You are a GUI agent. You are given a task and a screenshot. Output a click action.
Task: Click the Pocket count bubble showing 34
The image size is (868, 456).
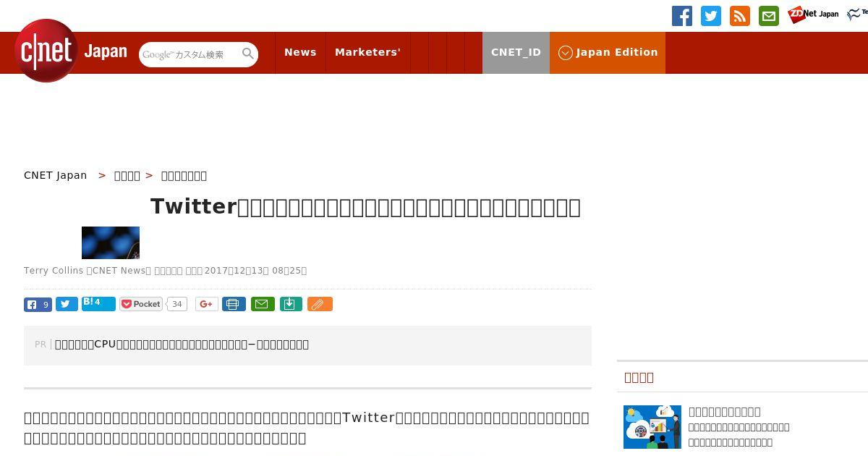pyautogui.click(x=176, y=304)
